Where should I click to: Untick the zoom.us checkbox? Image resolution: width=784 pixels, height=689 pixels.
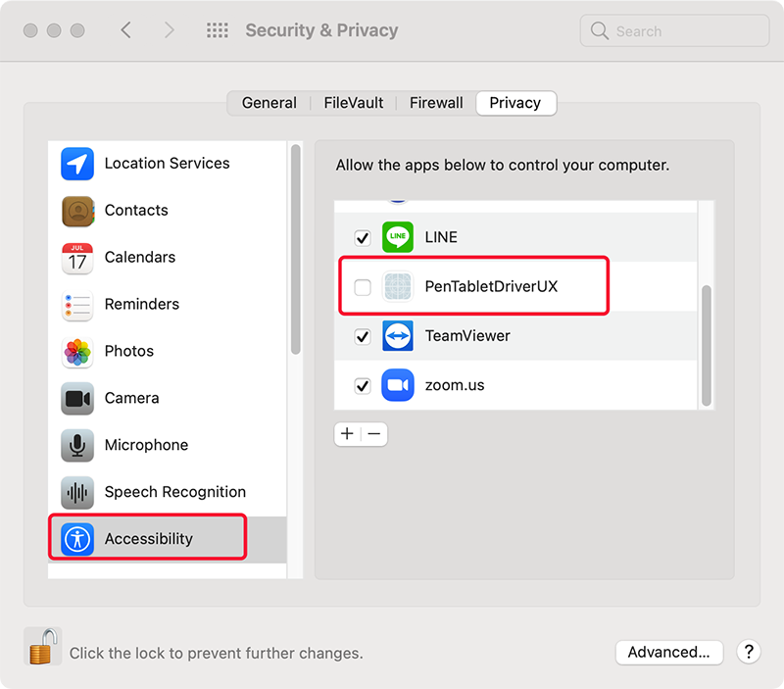(x=363, y=385)
